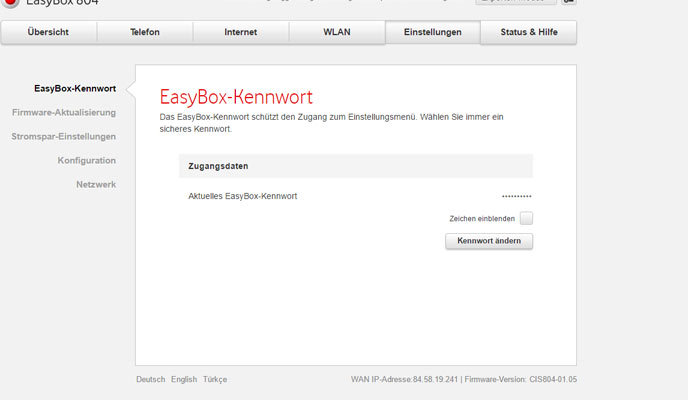The image size is (688, 400).
Task: Open the Einstellungen tab
Action: [432, 33]
